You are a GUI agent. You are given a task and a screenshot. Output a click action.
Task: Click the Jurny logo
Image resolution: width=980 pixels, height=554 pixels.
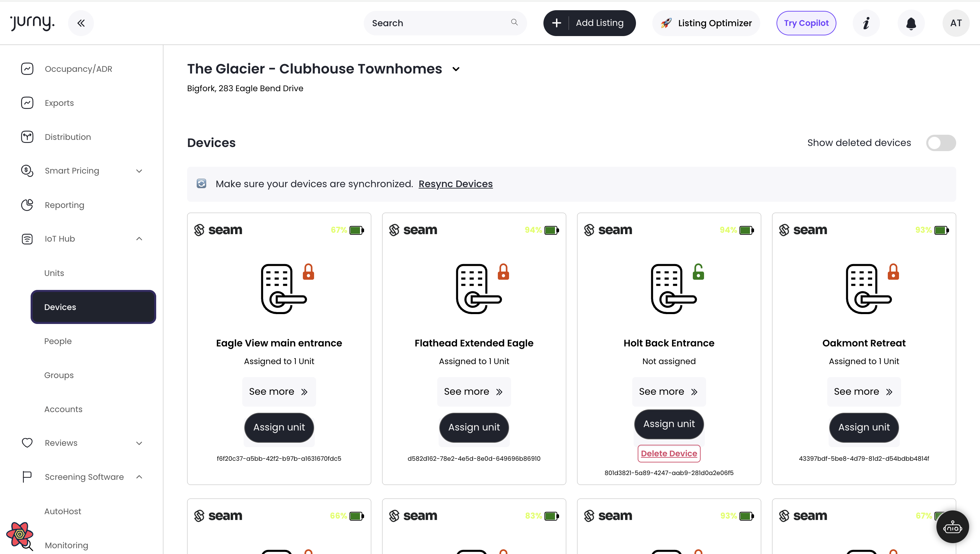tap(32, 23)
